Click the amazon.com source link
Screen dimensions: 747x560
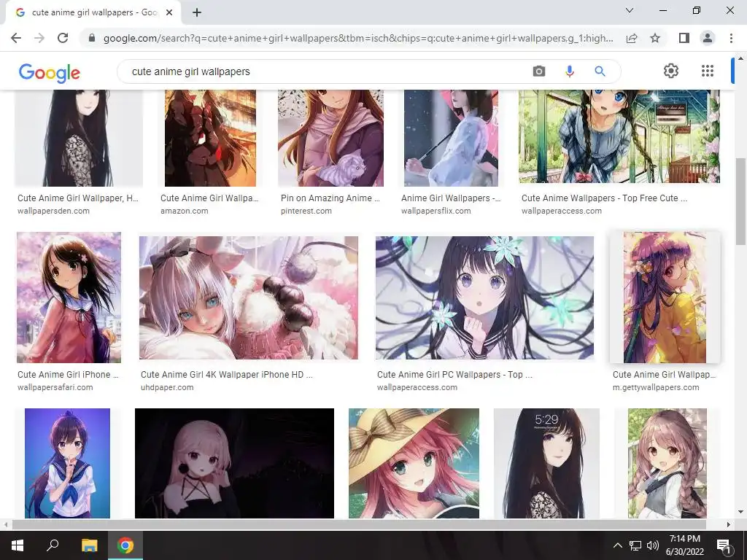[185, 211]
